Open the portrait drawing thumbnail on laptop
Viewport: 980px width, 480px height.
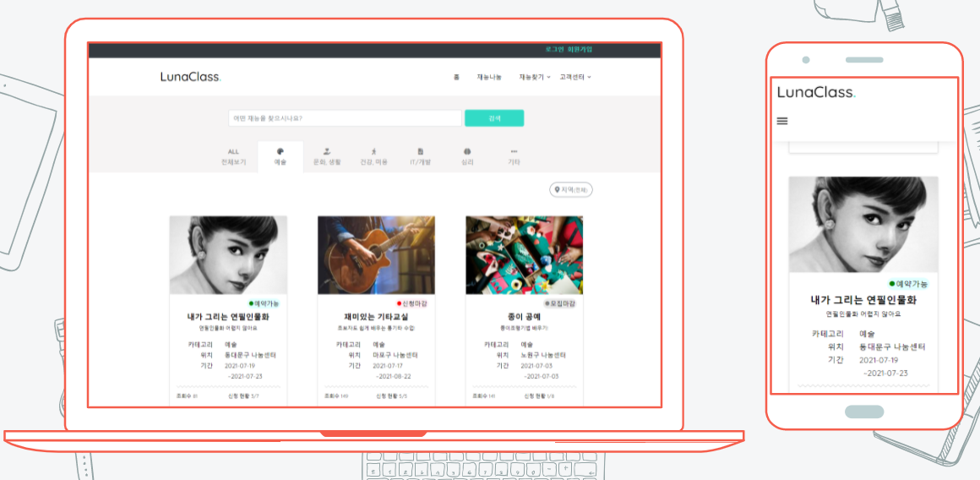[x=228, y=255]
